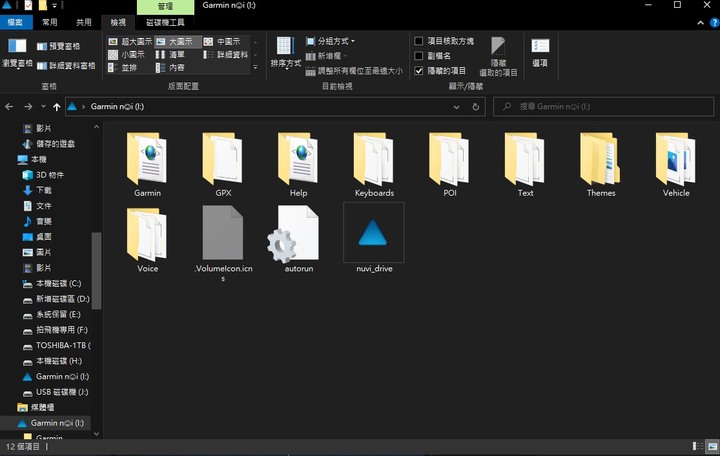Open the Garmin folder

click(147, 164)
